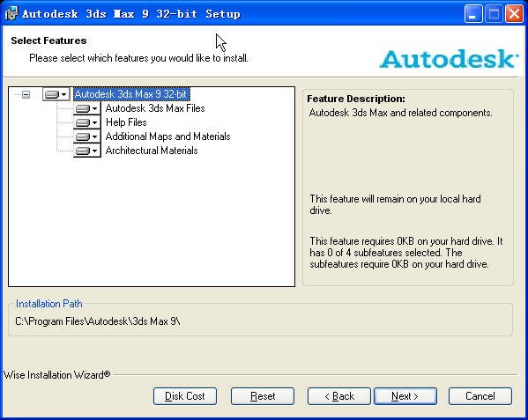Select the Autodesk 3ds Max Files feature
The width and height of the screenshot is (528, 420).
point(155,108)
